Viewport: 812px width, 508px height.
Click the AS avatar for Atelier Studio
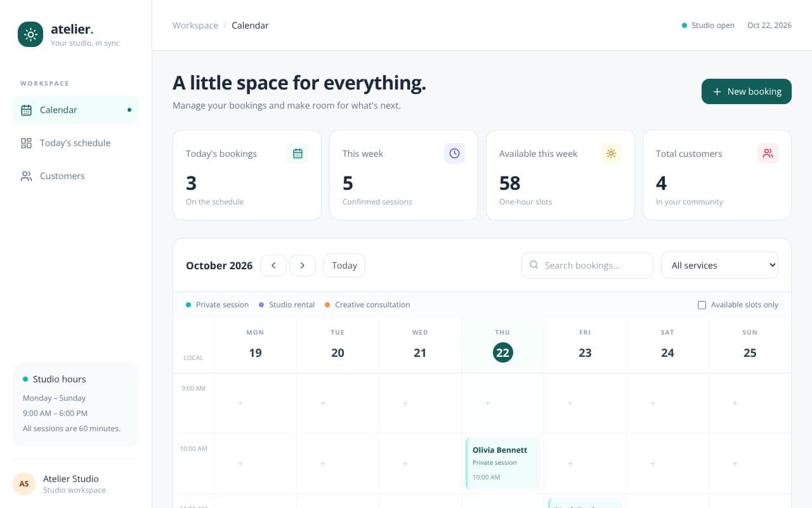click(24, 484)
